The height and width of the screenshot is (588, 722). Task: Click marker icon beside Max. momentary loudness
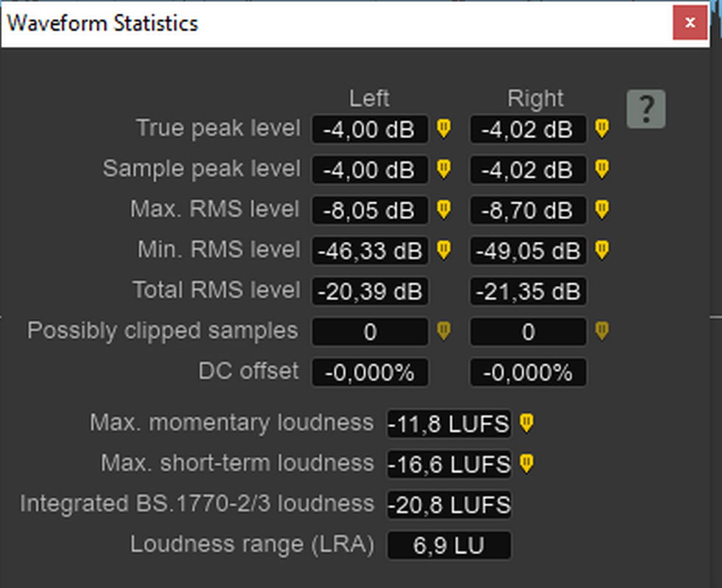click(526, 423)
